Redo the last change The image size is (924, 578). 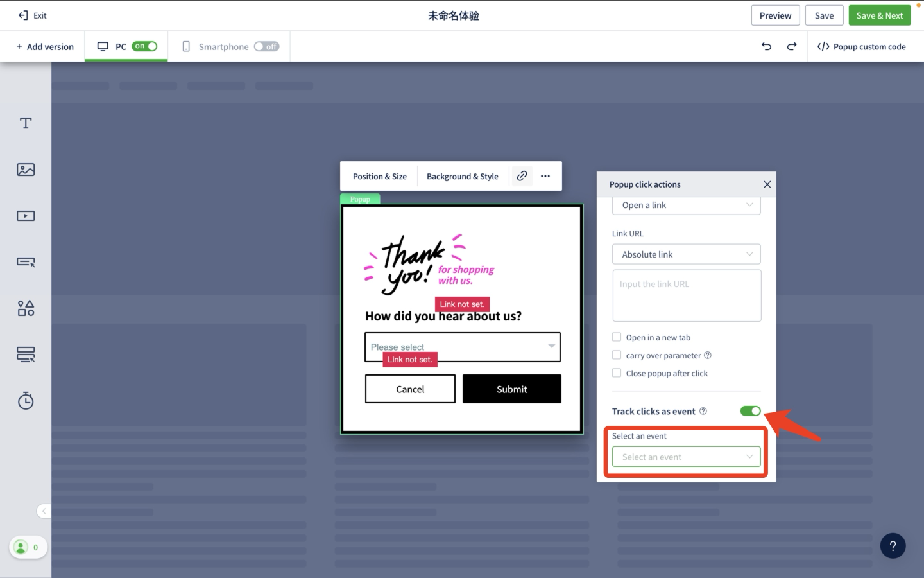pos(792,46)
